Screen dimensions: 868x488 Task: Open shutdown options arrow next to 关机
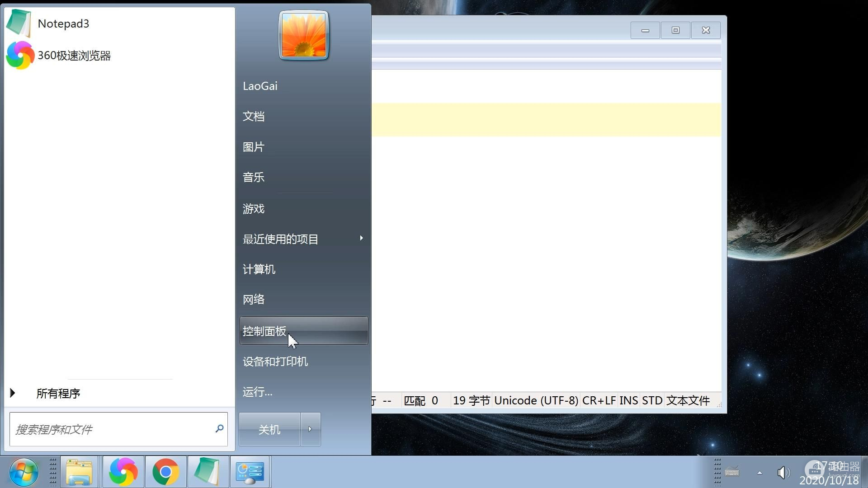(x=310, y=429)
